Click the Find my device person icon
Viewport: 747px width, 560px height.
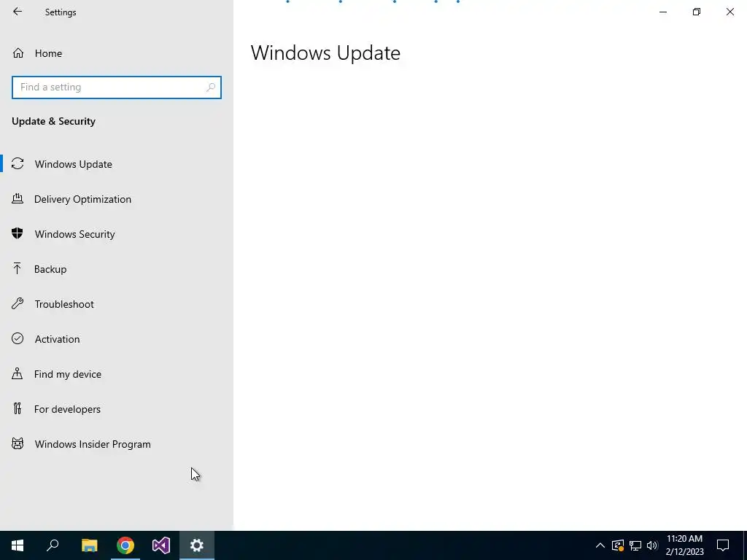point(18,373)
